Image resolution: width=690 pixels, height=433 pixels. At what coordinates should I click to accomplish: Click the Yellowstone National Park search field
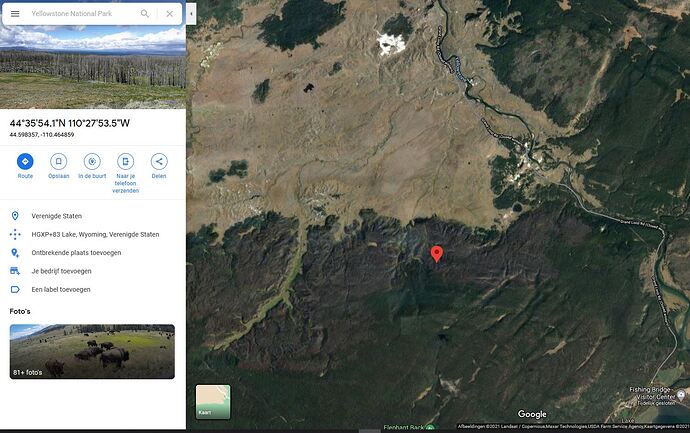(x=79, y=14)
